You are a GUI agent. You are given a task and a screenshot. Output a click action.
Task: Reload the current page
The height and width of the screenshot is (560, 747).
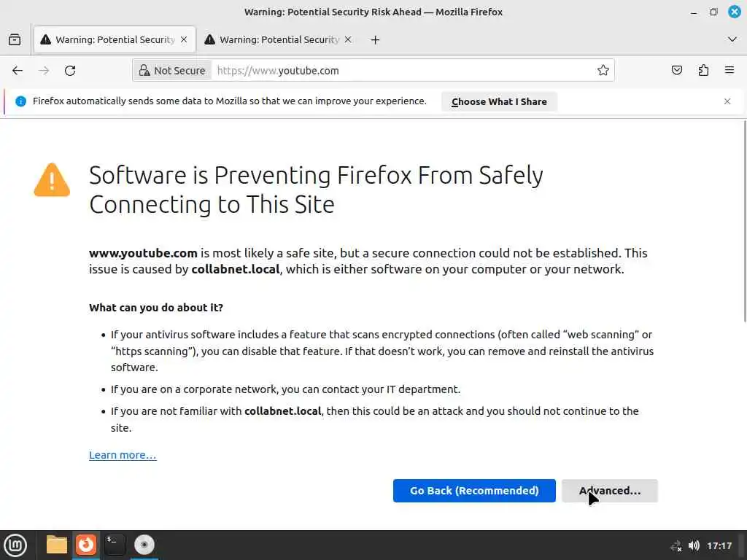point(70,71)
